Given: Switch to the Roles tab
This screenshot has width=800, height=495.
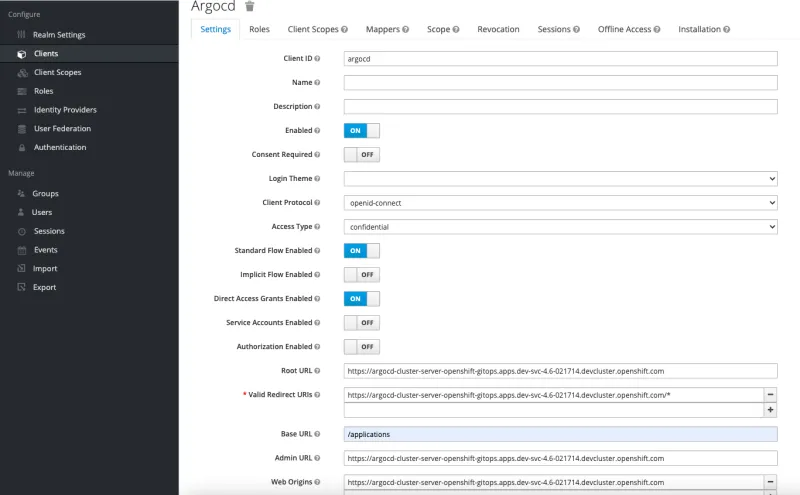Looking at the screenshot, I should coord(259,29).
